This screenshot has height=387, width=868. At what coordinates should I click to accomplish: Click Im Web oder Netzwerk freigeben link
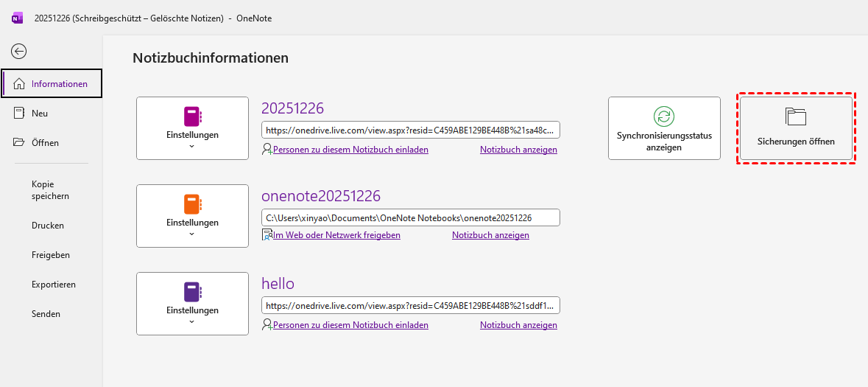tap(336, 235)
